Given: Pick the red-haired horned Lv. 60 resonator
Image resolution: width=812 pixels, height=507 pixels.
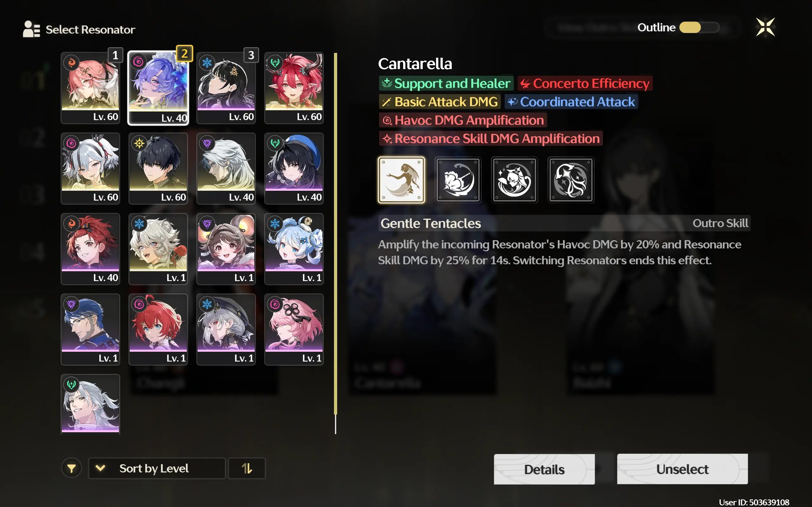Looking at the screenshot, I should tap(294, 88).
